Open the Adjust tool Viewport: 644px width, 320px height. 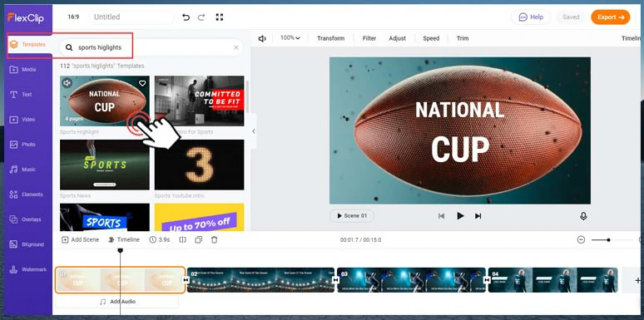point(397,38)
